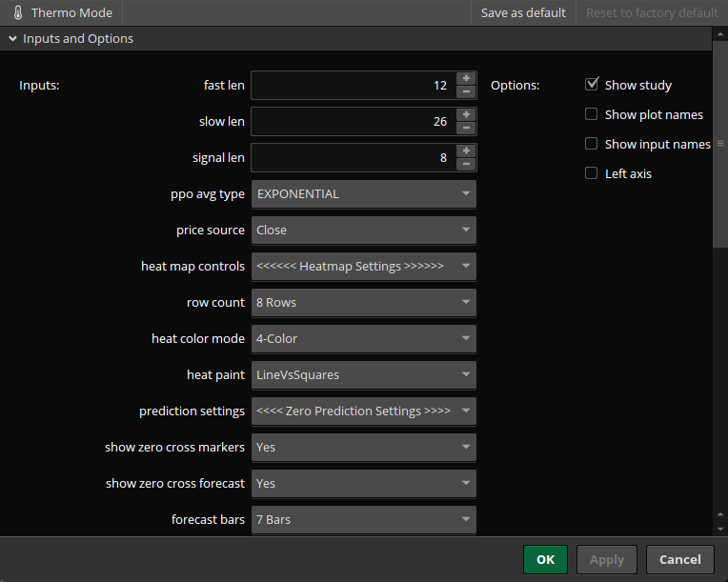728x582 pixels.
Task: Click Save as default
Action: point(523,13)
